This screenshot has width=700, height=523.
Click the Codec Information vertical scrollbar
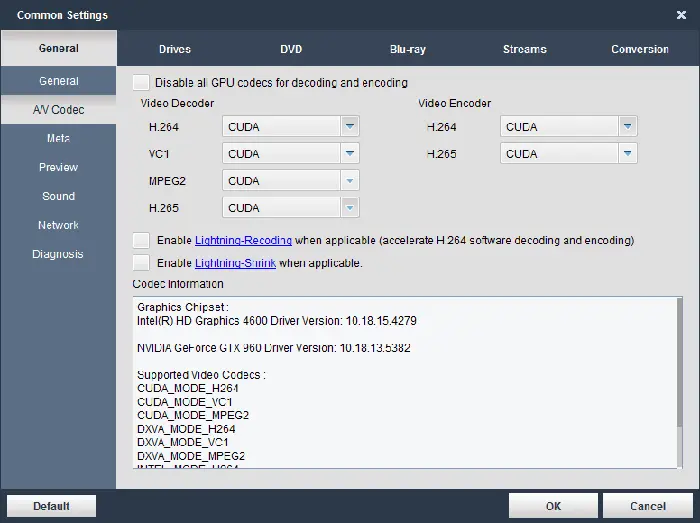(680, 380)
